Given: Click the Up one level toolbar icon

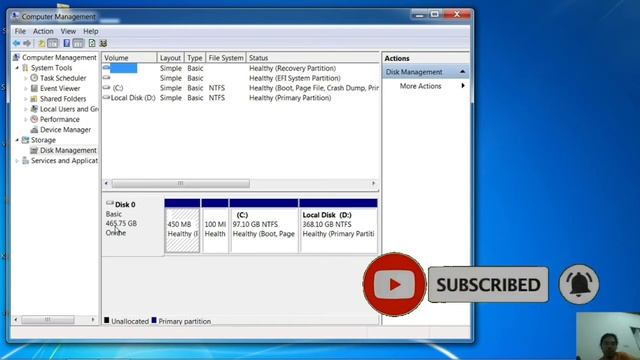Looking at the screenshot, I should pyautogui.click(x=41, y=43).
